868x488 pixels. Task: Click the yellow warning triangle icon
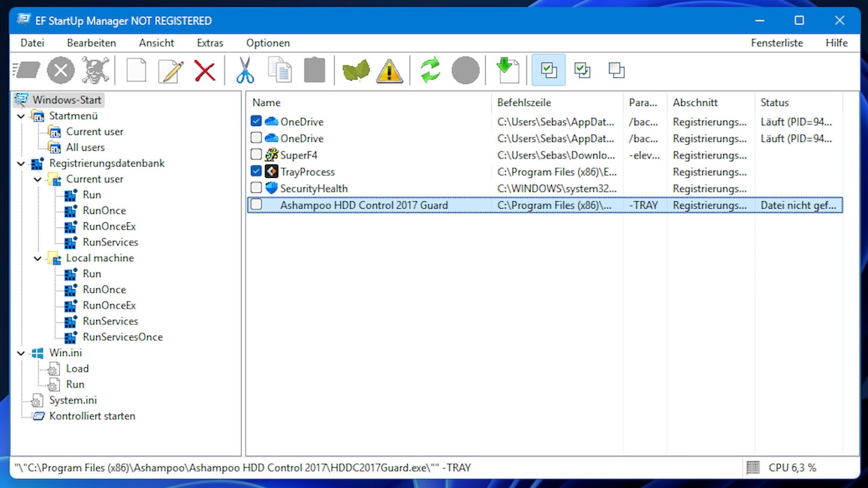[390, 71]
